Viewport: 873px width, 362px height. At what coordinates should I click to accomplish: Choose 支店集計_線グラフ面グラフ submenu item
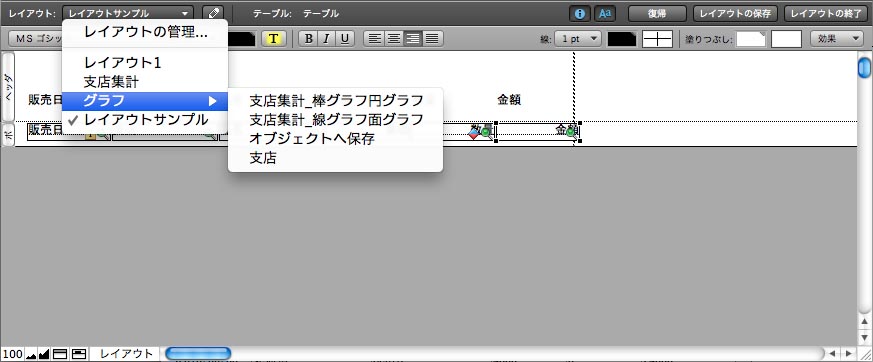(336, 120)
